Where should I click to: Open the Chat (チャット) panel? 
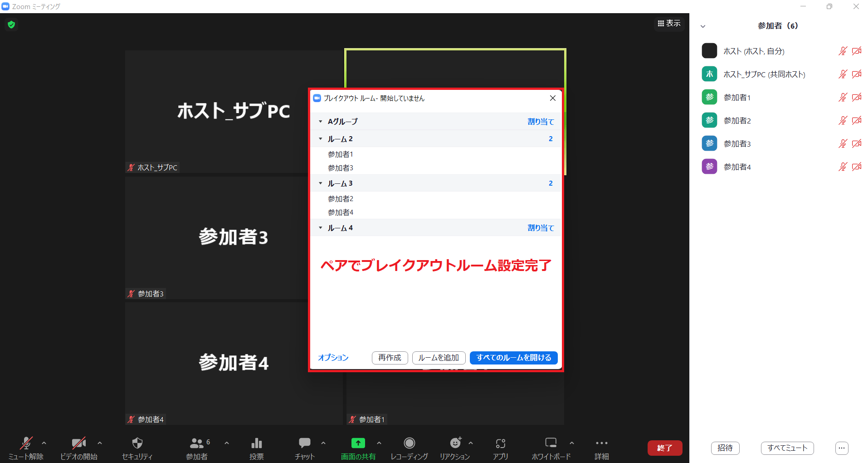(x=304, y=443)
